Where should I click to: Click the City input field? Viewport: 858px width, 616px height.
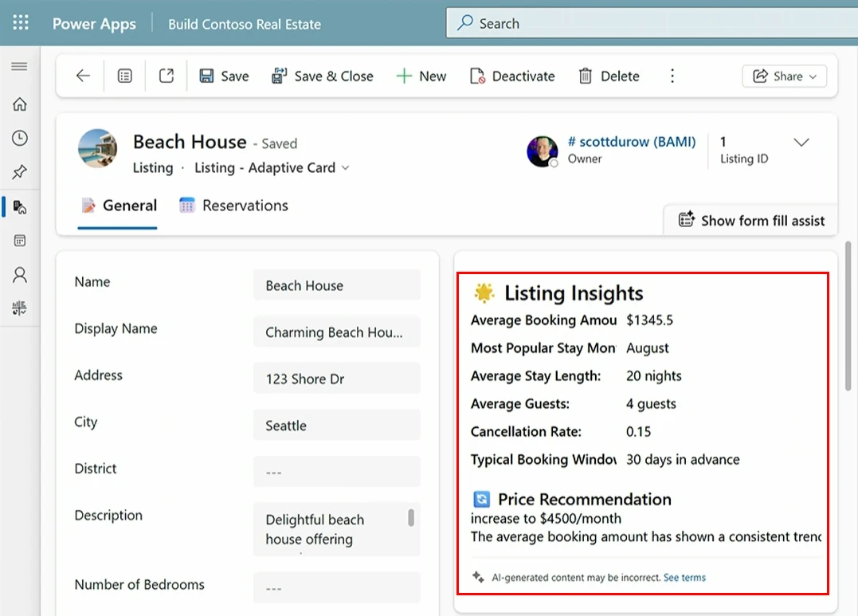click(x=336, y=426)
